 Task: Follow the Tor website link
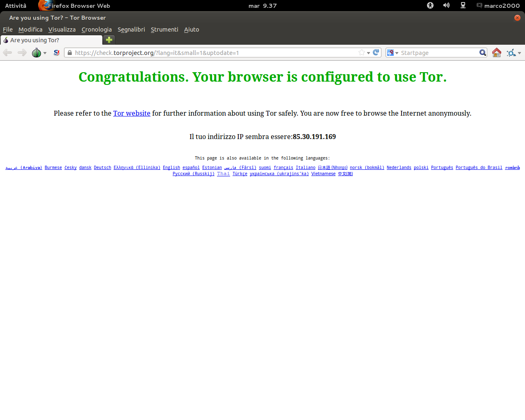(x=132, y=113)
